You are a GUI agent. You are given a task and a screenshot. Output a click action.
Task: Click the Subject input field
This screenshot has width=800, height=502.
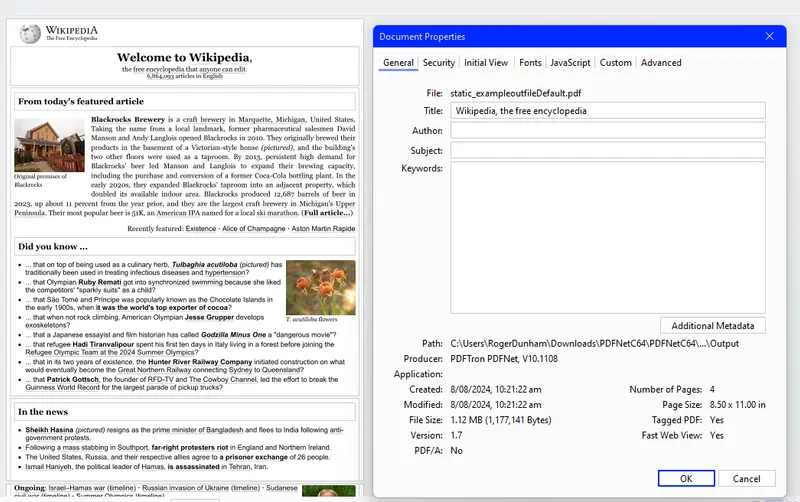point(608,150)
